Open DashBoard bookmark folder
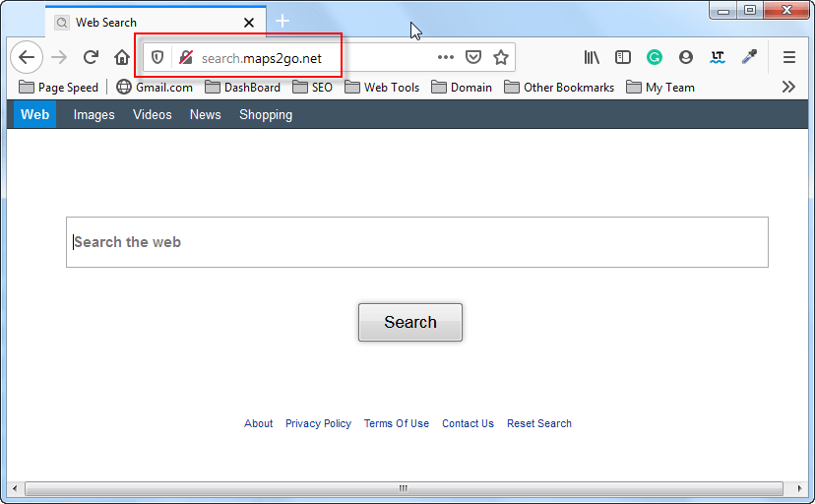 click(242, 88)
